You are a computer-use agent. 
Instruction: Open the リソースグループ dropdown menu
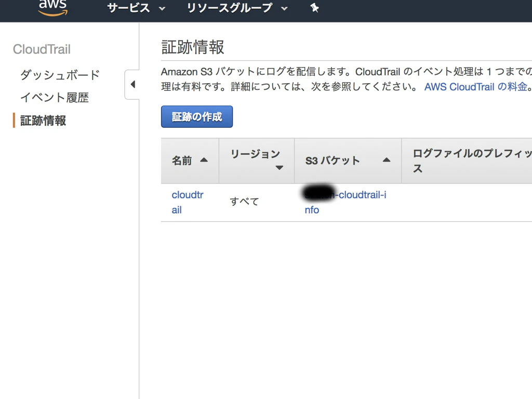coord(237,8)
